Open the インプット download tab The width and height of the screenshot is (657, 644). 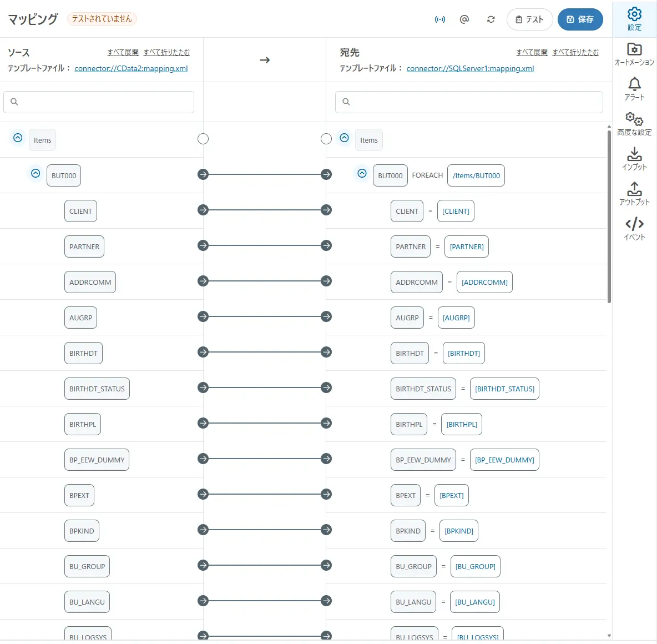(x=634, y=159)
